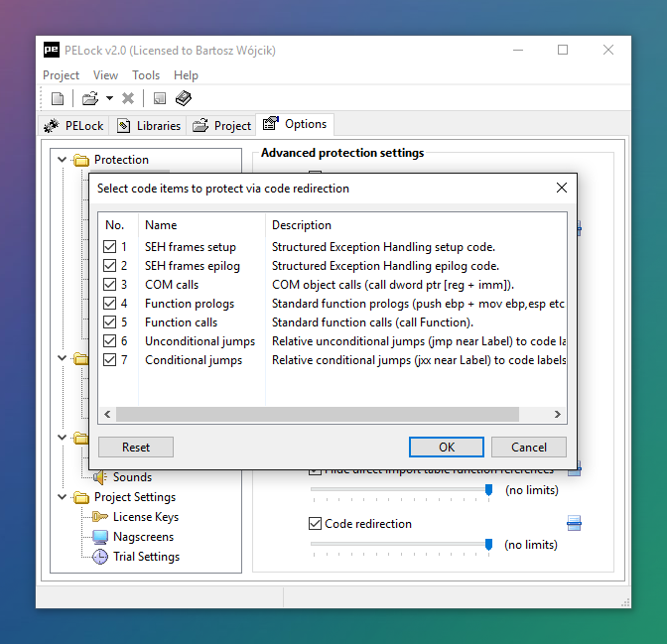The image size is (667, 644).
Task: Click the Libraries tab document icon
Action: coord(123,125)
